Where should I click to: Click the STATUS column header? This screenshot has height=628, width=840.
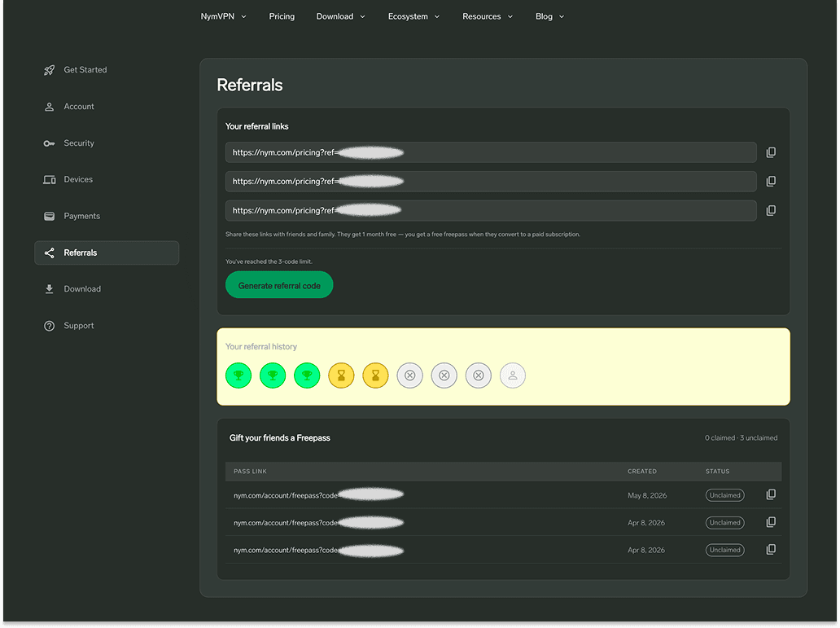pos(717,472)
